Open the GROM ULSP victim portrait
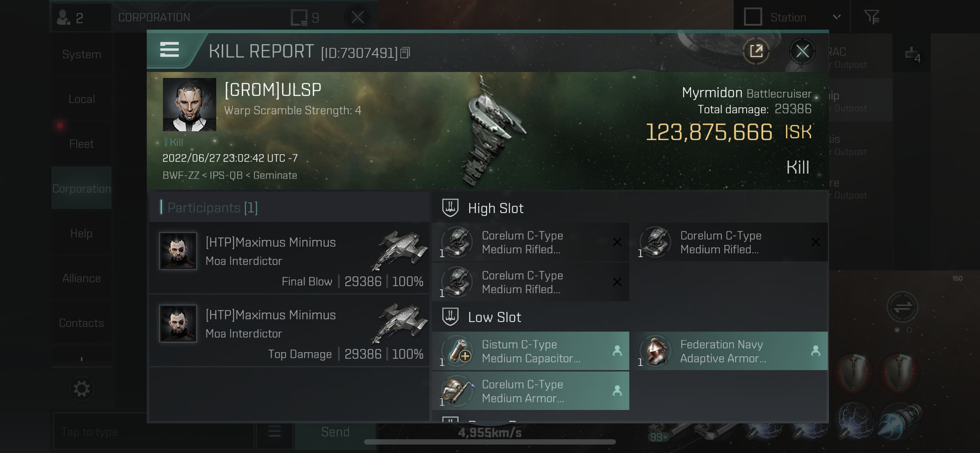This screenshot has height=453, width=980. coord(189,104)
